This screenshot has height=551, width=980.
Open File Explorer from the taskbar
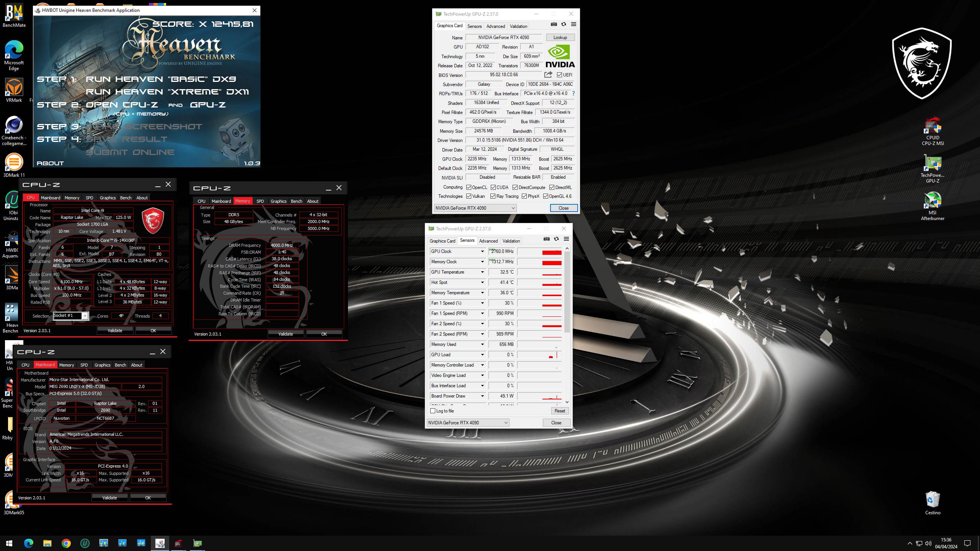tap(47, 543)
